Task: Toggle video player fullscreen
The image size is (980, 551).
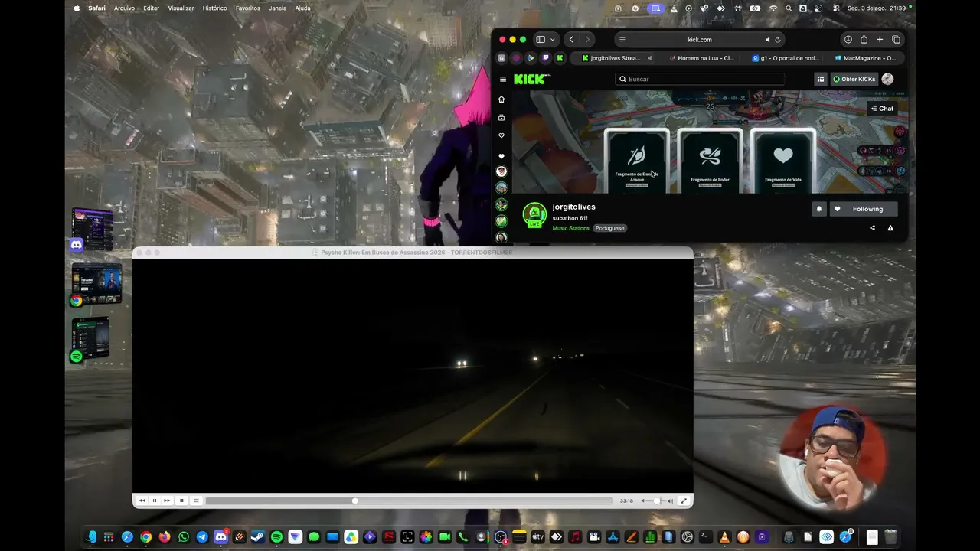Action: point(684,500)
